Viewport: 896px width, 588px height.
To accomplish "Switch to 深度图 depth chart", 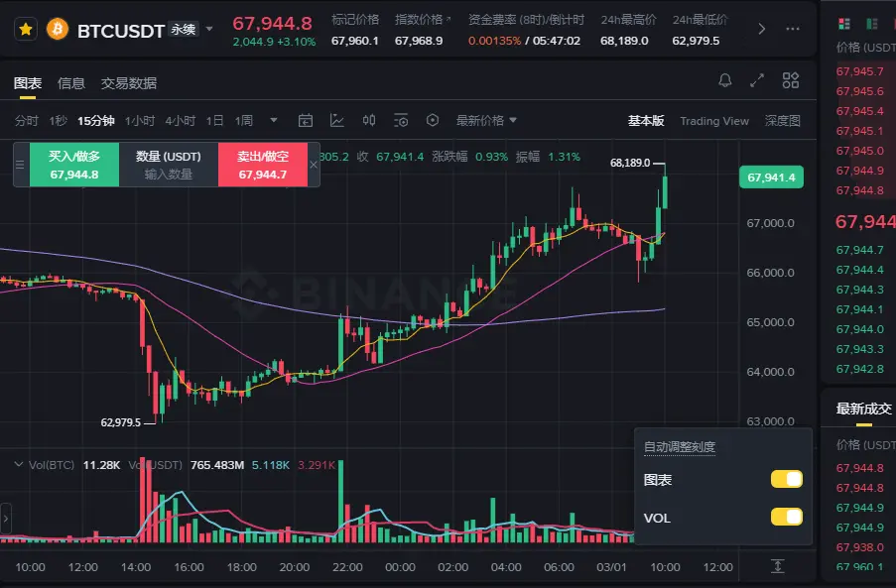I will click(x=782, y=120).
